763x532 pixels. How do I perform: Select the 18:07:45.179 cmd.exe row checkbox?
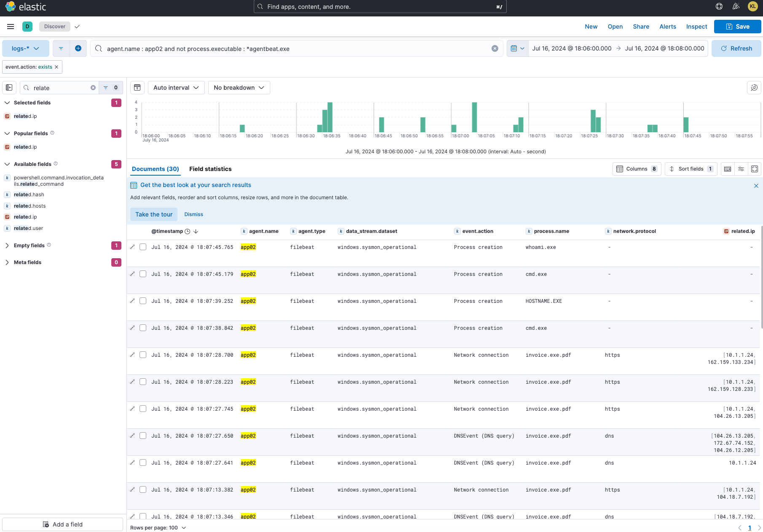point(143,274)
